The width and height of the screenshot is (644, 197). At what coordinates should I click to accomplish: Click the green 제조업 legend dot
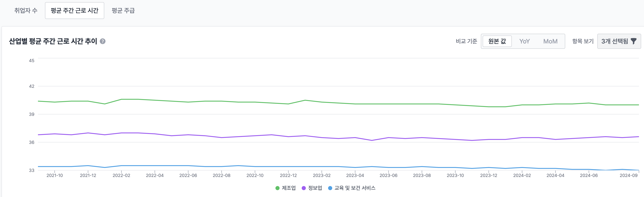tap(277, 188)
